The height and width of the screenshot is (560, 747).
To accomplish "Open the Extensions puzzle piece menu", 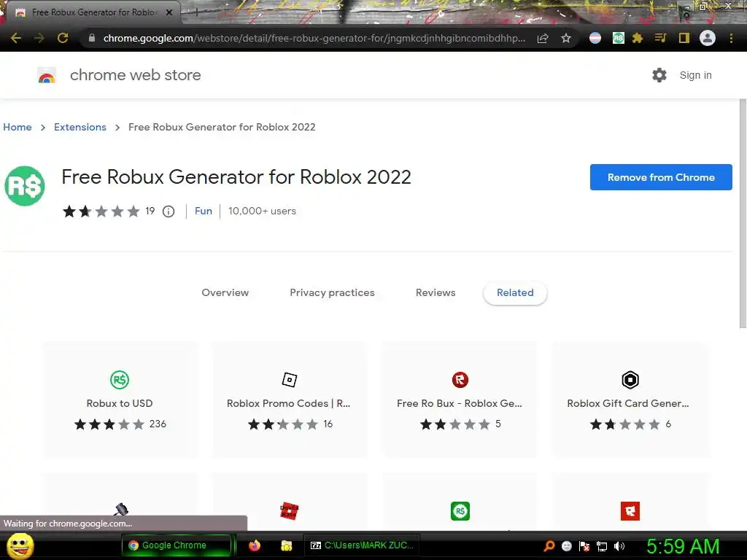I will click(638, 38).
